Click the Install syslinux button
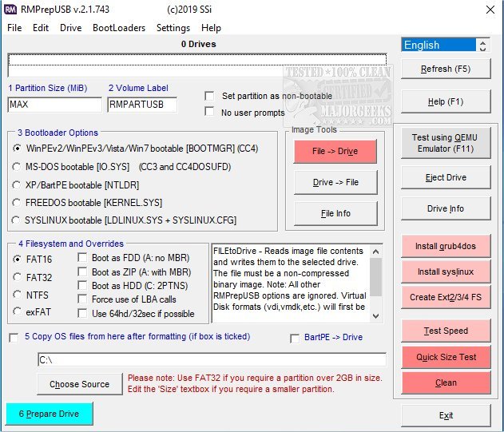This screenshot has height=432, width=504. [x=446, y=271]
